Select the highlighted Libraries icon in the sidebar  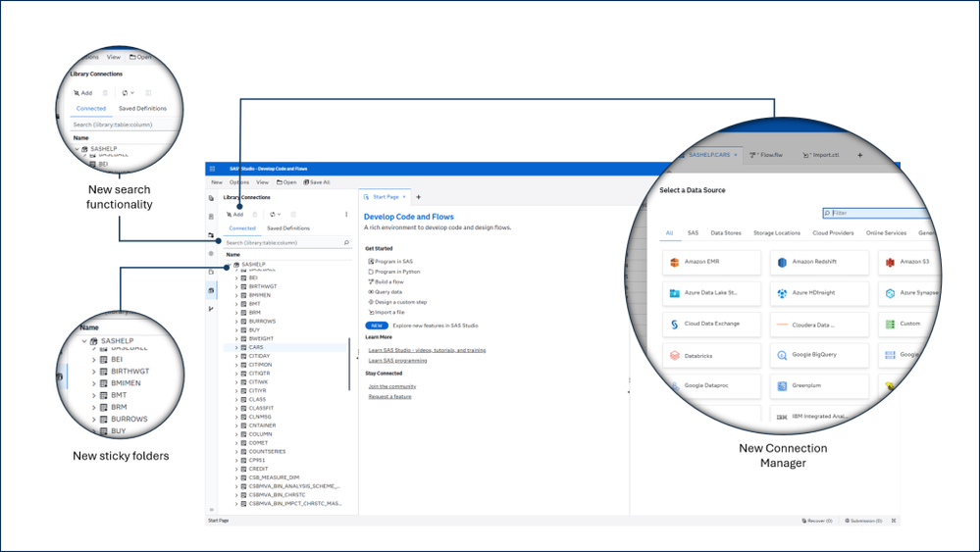211,290
